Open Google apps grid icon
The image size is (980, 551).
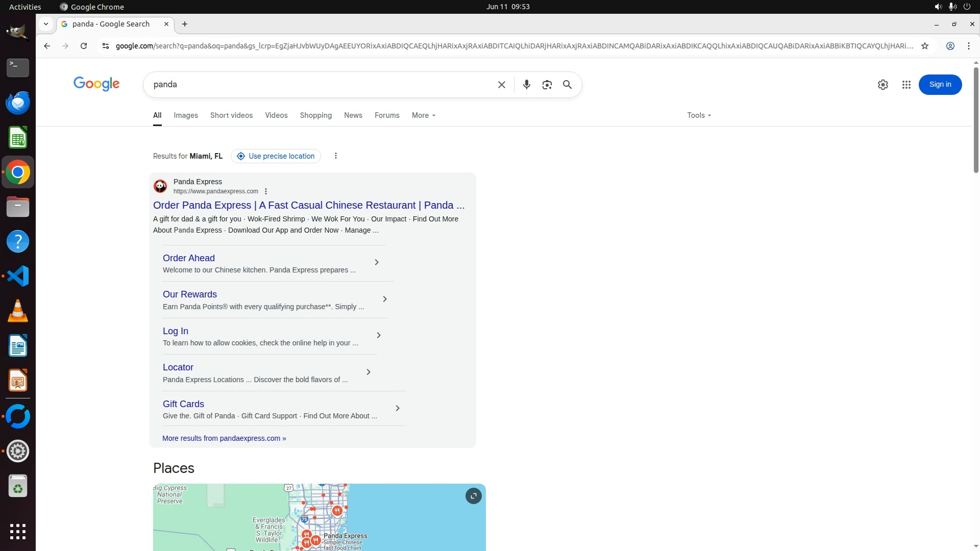(906, 85)
